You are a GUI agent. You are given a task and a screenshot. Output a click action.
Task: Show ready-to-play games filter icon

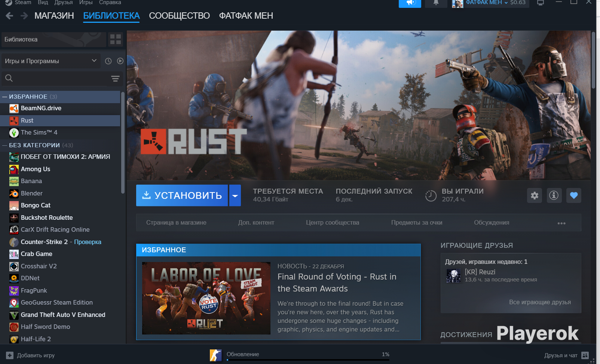coord(120,61)
